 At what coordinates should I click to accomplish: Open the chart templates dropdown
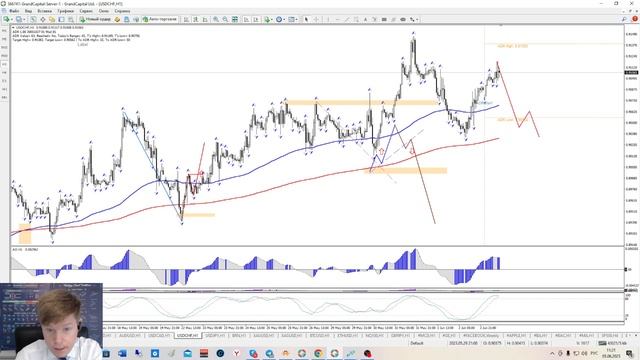tap(293, 19)
